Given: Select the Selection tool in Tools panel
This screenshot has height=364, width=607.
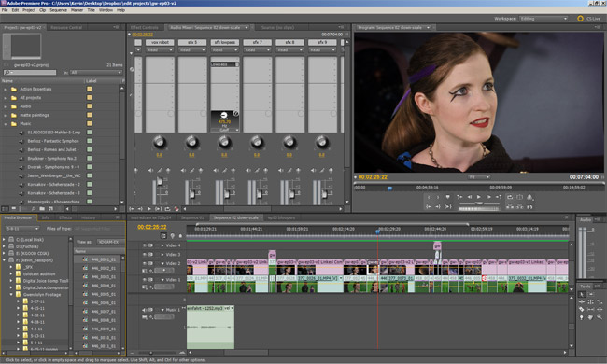Looking at the screenshot, I should click(x=582, y=294).
